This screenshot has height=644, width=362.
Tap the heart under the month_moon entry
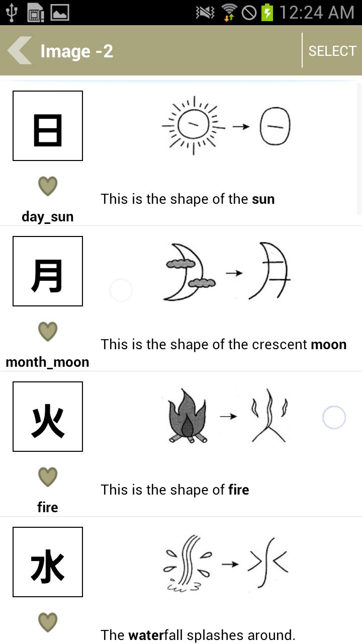[x=47, y=332]
